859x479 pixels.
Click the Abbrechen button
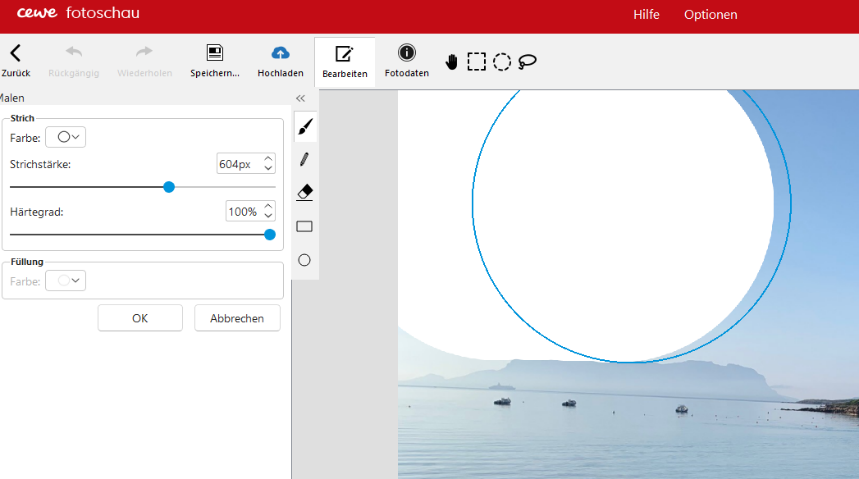click(237, 318)
